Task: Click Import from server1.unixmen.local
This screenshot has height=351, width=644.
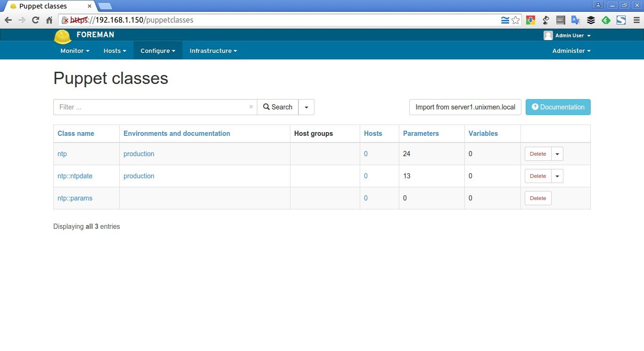Action: coord(465,107)
